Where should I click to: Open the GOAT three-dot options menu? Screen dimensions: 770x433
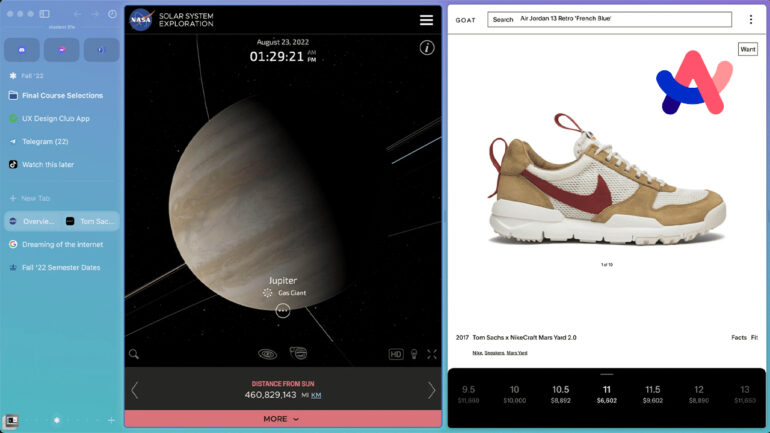coord(750,19)
